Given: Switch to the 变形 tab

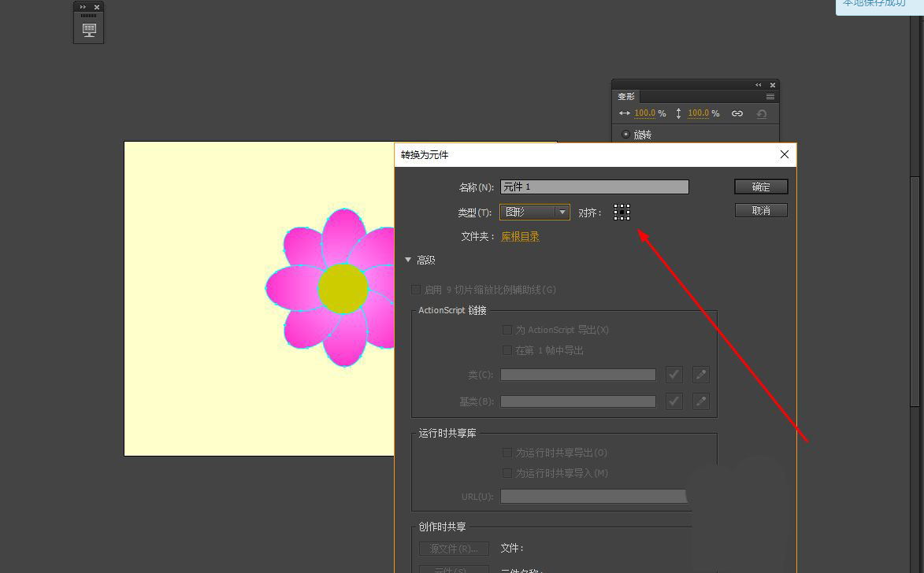Looking at the screenshot, I should pyautogui.click(x=625, y=97).
